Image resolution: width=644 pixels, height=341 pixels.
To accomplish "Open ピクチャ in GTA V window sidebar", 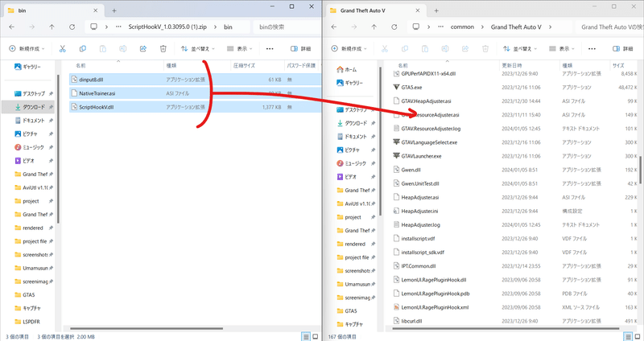I will coord(356,150).
